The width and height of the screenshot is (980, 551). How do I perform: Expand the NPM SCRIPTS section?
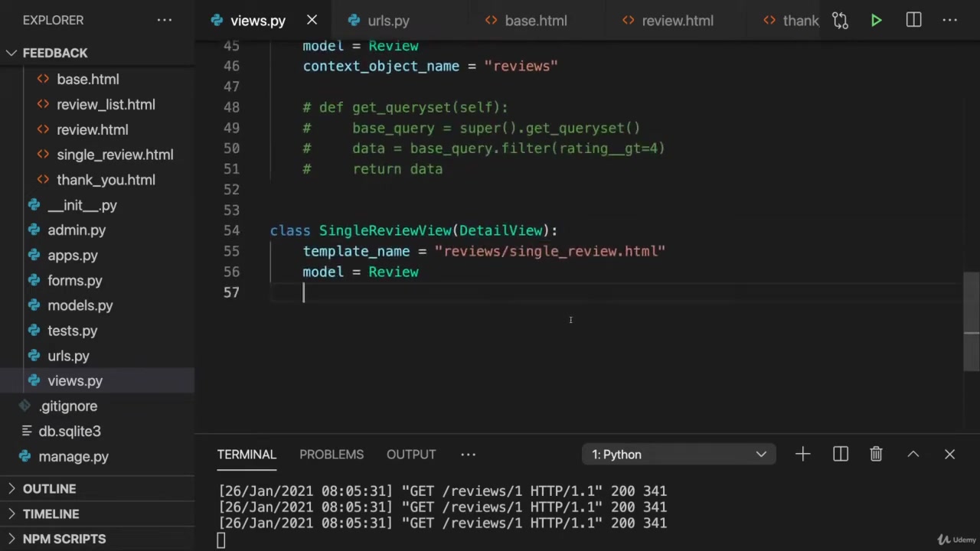pos(64,539)
